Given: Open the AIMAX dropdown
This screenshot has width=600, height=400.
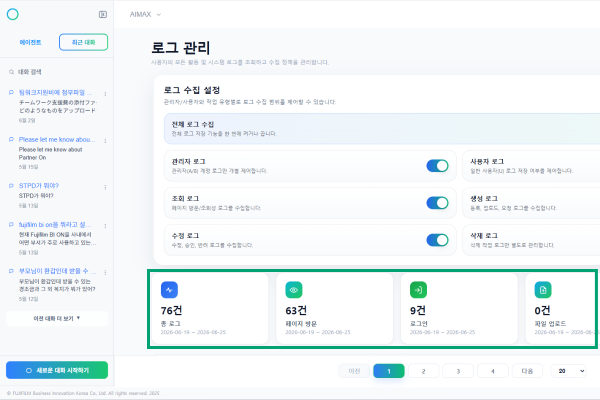Looking at the screenshot, I should click(x=145, y=15).
